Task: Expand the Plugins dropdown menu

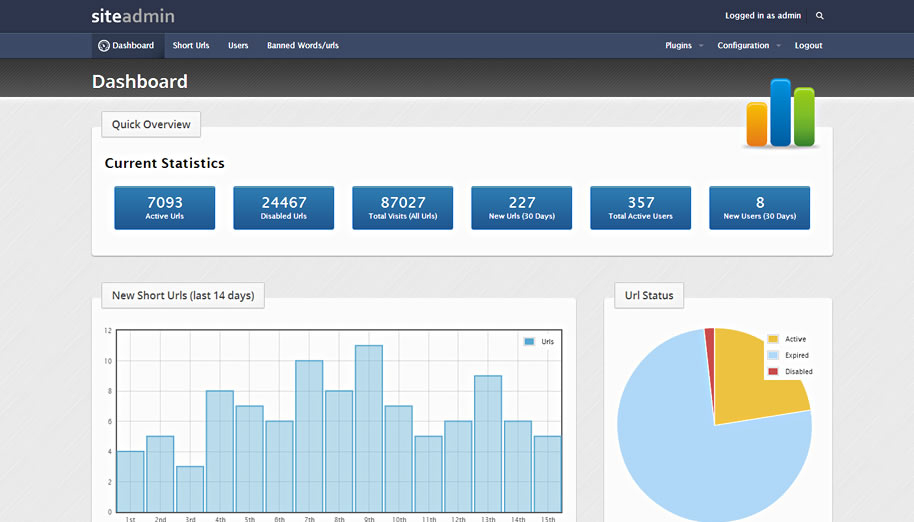Action: (684, 45)
